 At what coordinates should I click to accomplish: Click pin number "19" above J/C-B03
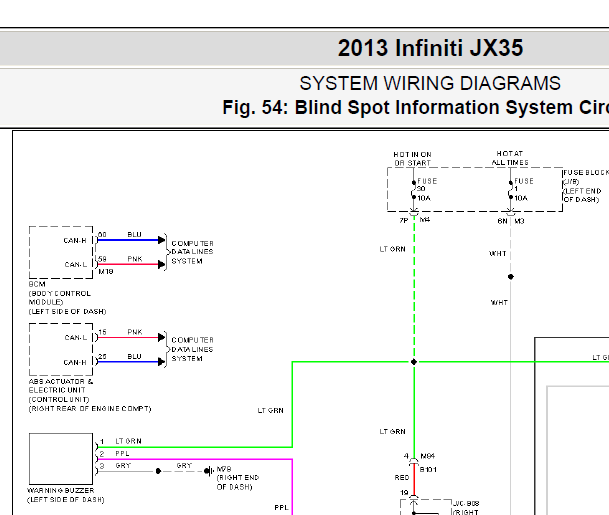pos(404,493)
